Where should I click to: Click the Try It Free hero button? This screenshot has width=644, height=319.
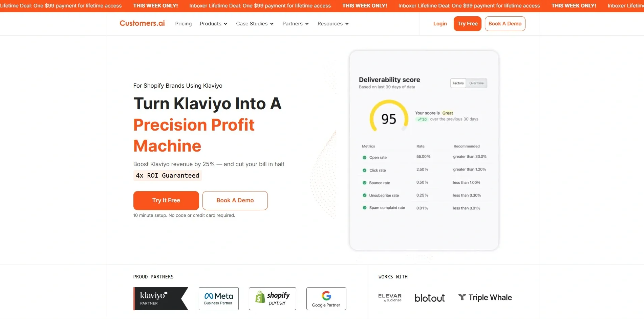[166, 201]
